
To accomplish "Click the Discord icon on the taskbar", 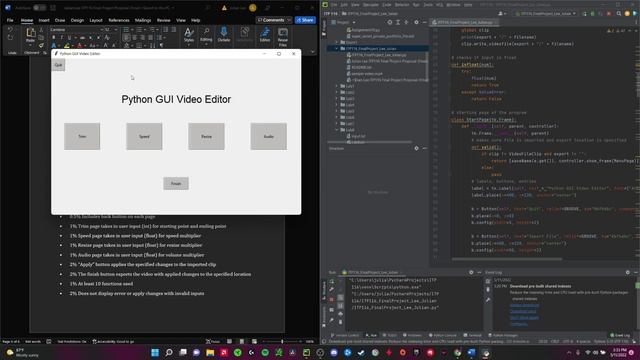I will (334, 353).
